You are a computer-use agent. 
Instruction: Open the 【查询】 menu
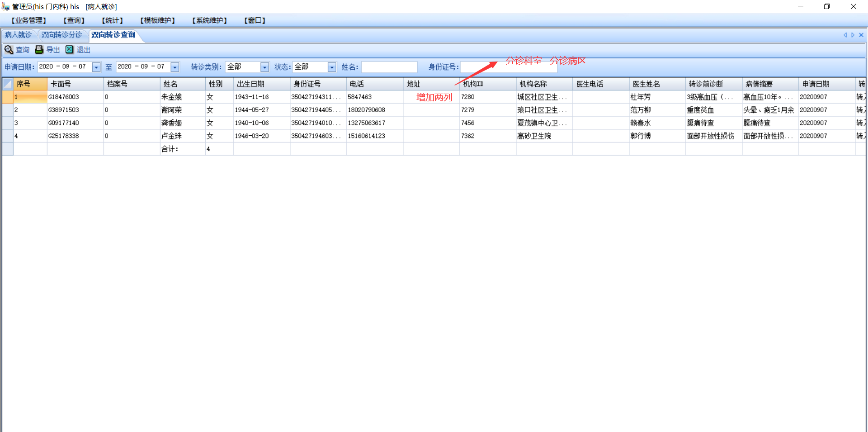74,20
